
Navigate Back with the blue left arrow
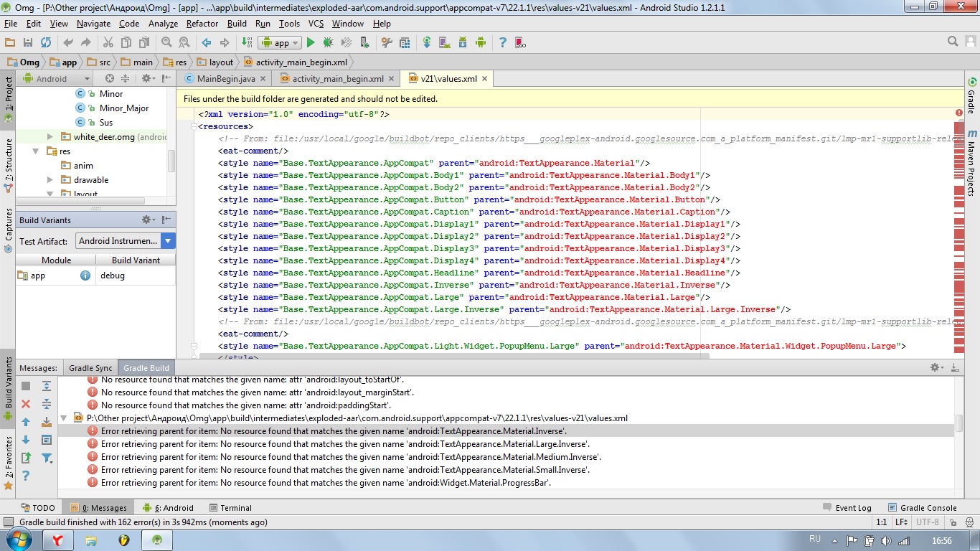[x=207, y=42]
